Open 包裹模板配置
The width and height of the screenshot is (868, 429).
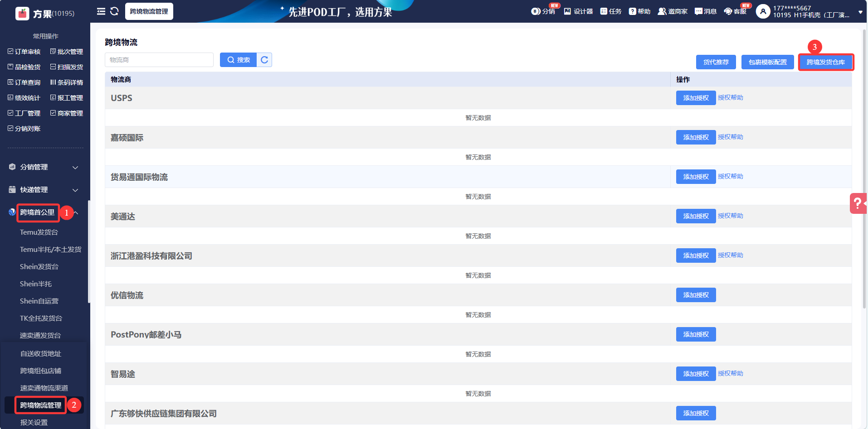[x=767, y=62]
